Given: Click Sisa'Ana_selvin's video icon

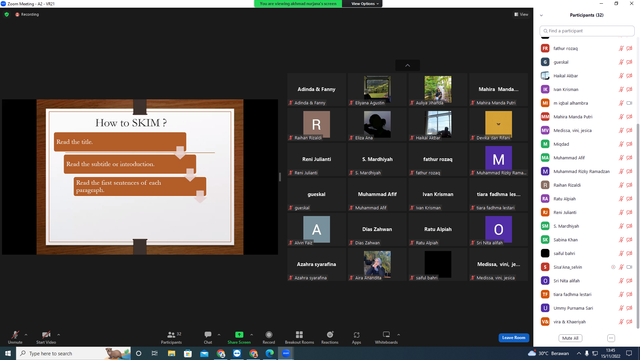Looking at the screenshot, I should tap(629, 267).
